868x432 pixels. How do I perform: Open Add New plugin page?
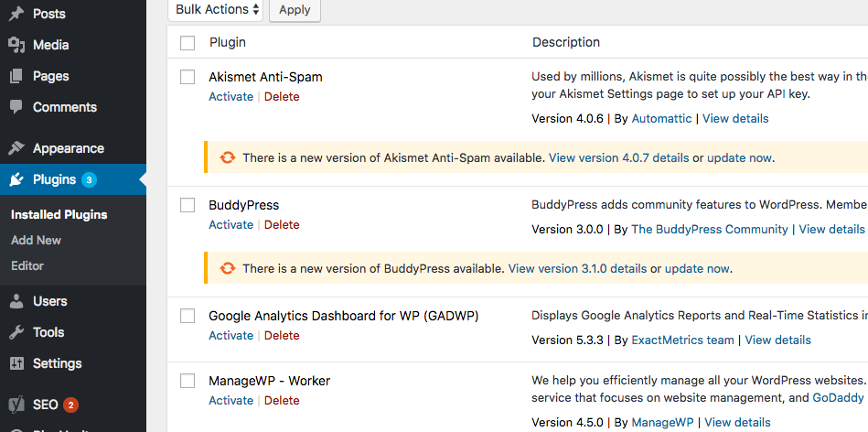pyautogui.click(x=36, y=241)
